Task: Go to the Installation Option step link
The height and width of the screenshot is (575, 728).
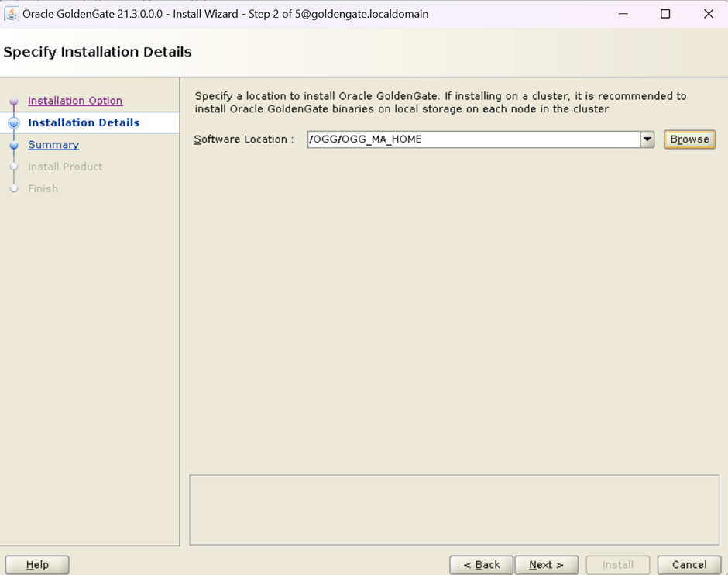Action: (75, 101)
